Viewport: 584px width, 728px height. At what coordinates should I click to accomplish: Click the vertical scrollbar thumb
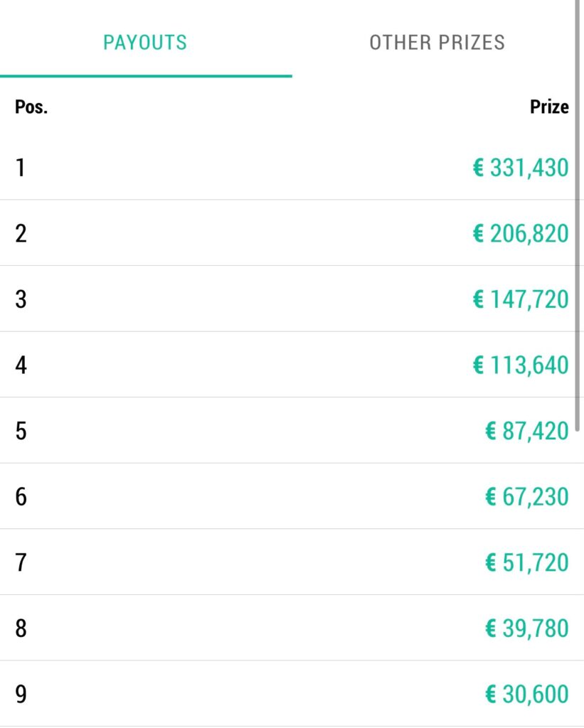point(577,216)
